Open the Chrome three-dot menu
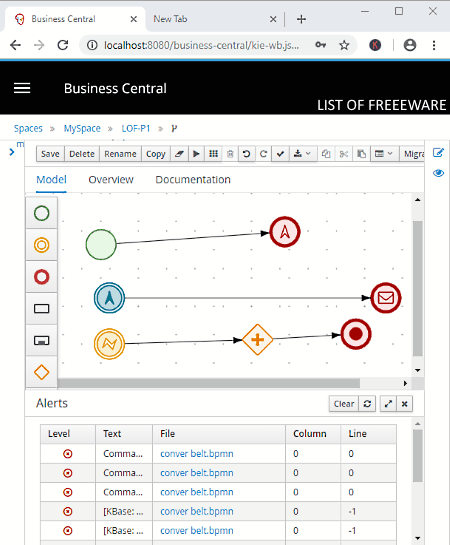The image size is (450, 545). (434, 45)
